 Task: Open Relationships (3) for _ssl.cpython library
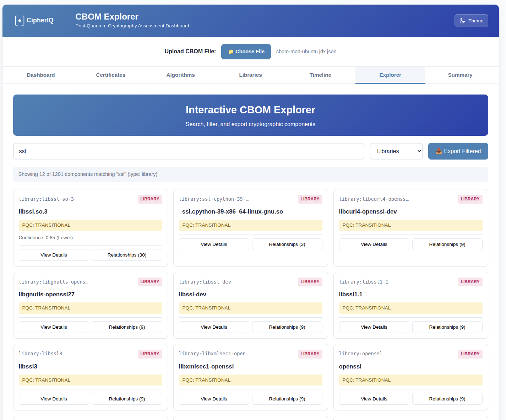tap(287, 244)
